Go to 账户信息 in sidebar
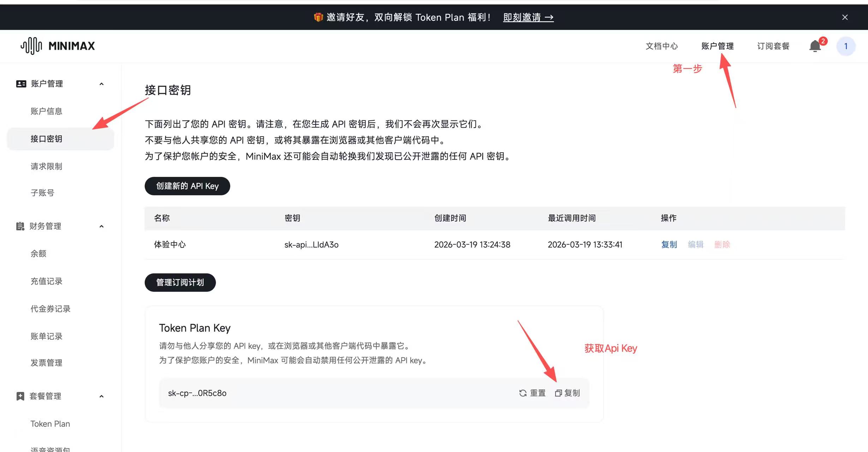 tap(46, 111)
